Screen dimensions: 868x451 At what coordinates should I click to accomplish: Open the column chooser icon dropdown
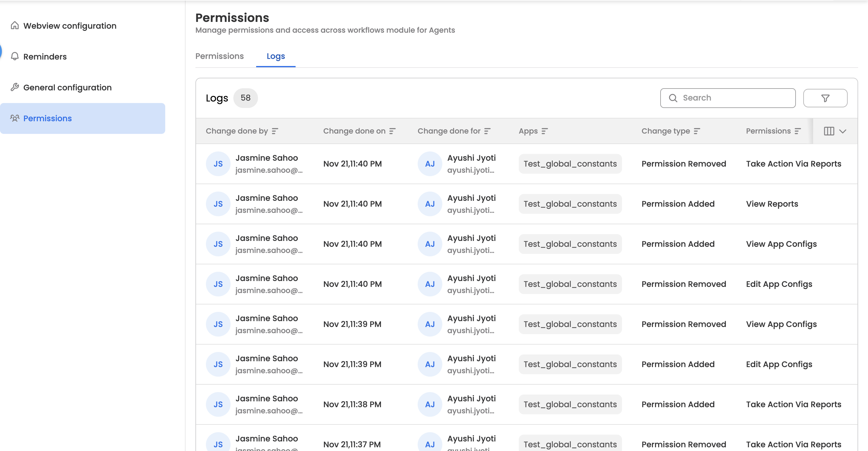coord(835,131)
